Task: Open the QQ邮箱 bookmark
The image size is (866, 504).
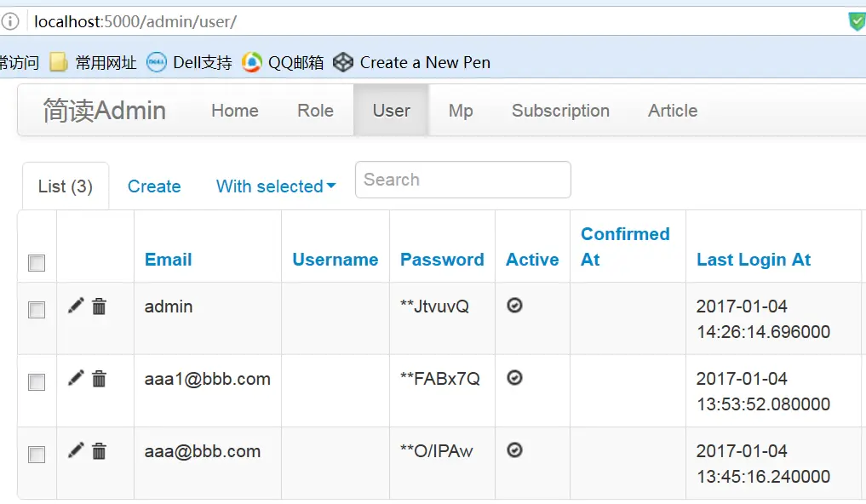Action: [284, 62]
